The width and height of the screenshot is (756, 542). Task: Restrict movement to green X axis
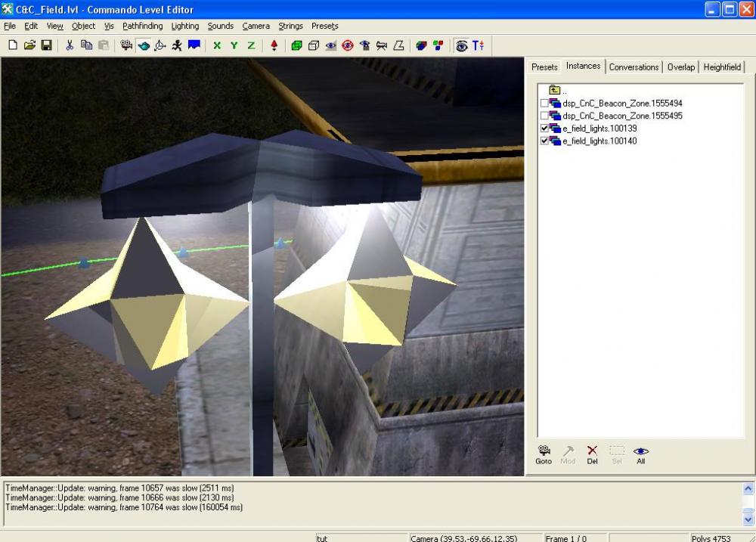[217, 45]
